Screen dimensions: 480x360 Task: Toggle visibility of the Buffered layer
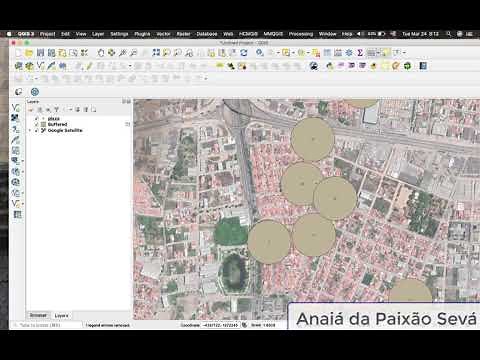37,124
